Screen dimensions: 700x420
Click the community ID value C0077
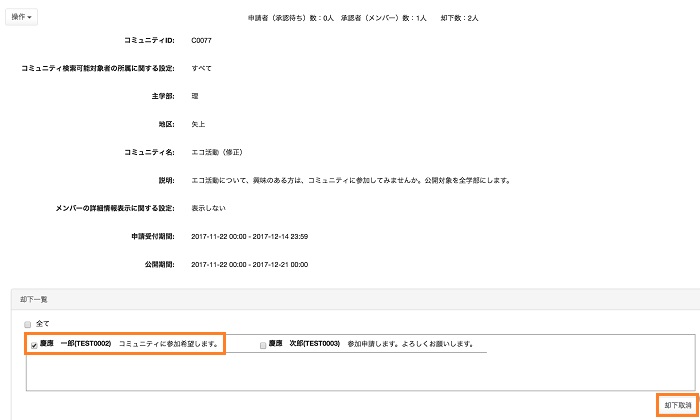[x=201, y=41]
